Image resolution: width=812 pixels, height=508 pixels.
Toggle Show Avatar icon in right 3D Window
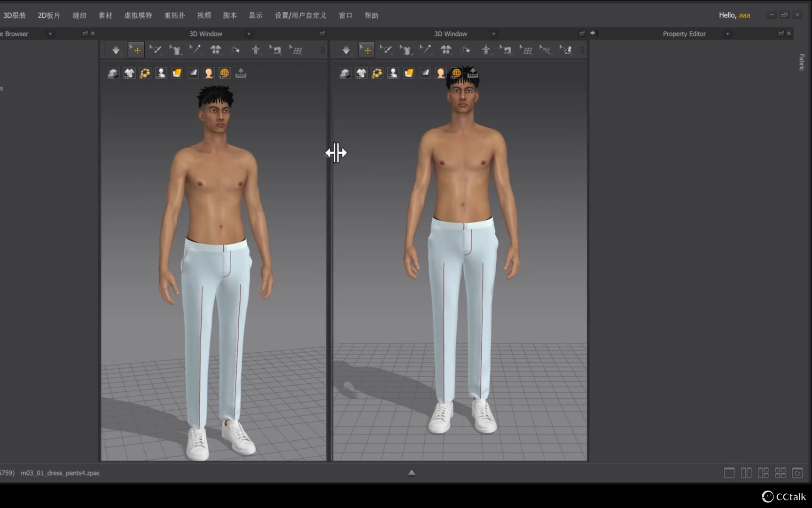pyautogui.click(x=393, y=73)
